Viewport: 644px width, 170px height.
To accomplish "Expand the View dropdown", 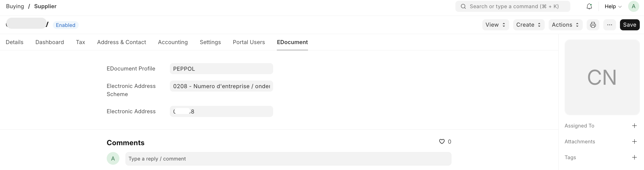I will coord(496,25).
